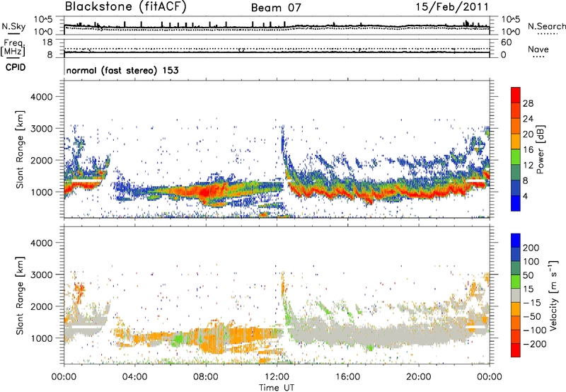This screenshot has height=392, width=566.
Task: Click the dotted line sample under Nave
Action: 538,57
